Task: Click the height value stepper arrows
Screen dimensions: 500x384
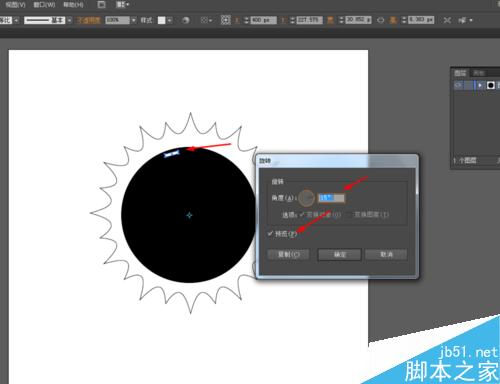Action: click(404, 20)
